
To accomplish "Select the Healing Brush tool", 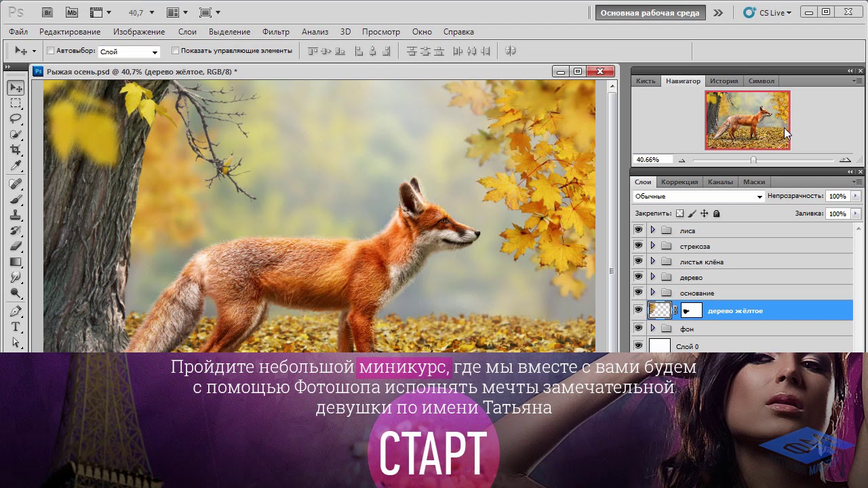I will click(16, 184).
